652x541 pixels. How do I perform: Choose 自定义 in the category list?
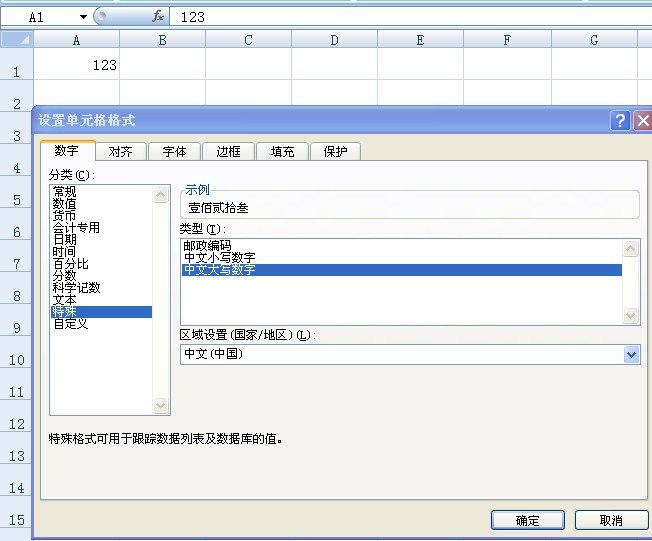pos(70,324)
